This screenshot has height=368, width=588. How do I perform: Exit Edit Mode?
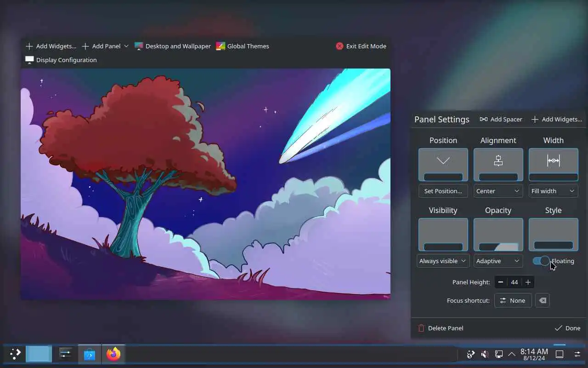click(361, 46)
